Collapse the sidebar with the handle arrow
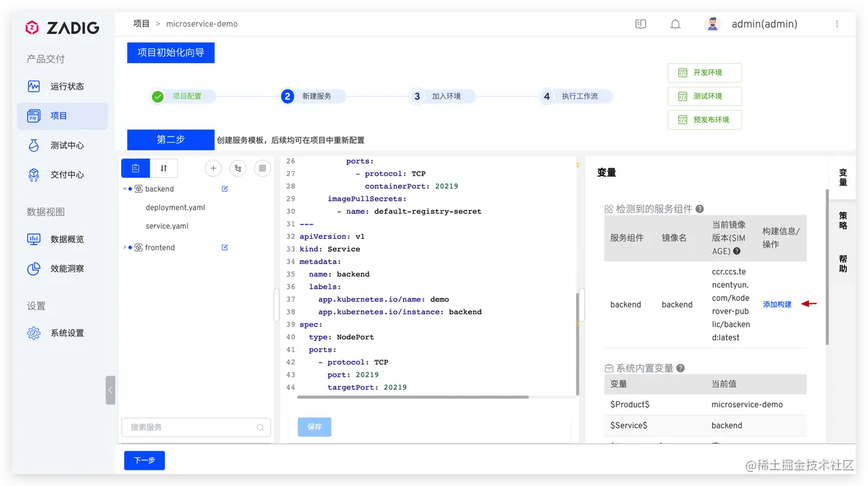 tap(111, 390)
